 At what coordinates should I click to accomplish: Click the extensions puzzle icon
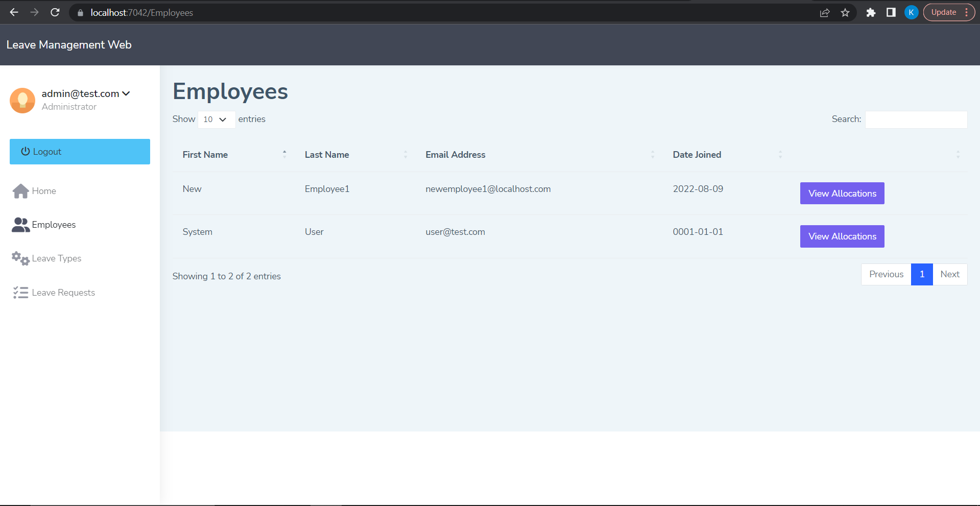pos(870,13)
